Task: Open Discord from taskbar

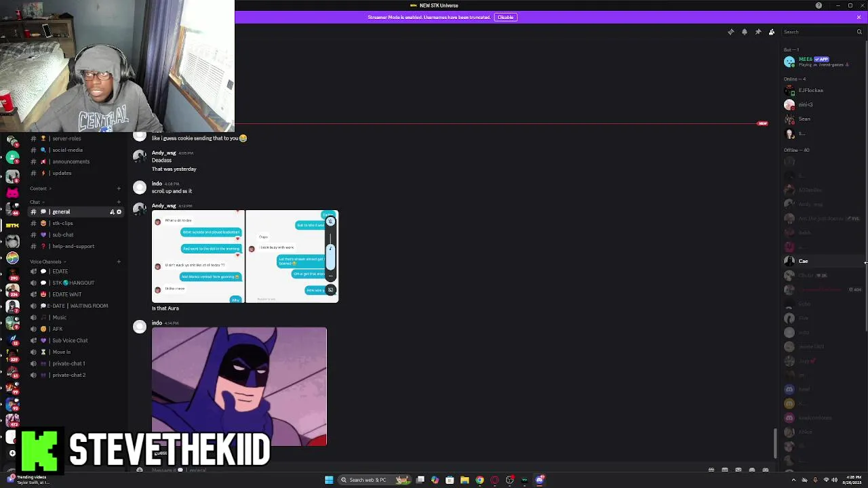Action: (x=540, y=480)
